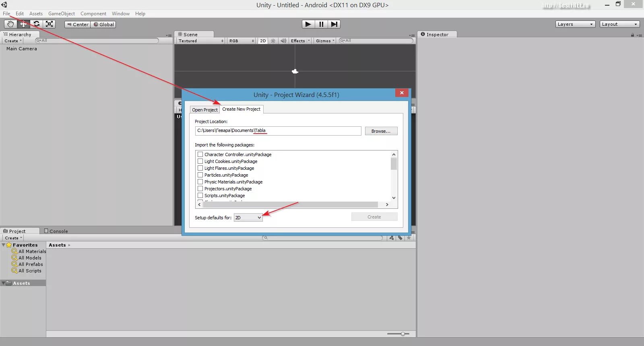Image resolution: width=644 pixels, height=346 pixels.
Task: Click the Step frame button
Action: (x=334, y=24)
